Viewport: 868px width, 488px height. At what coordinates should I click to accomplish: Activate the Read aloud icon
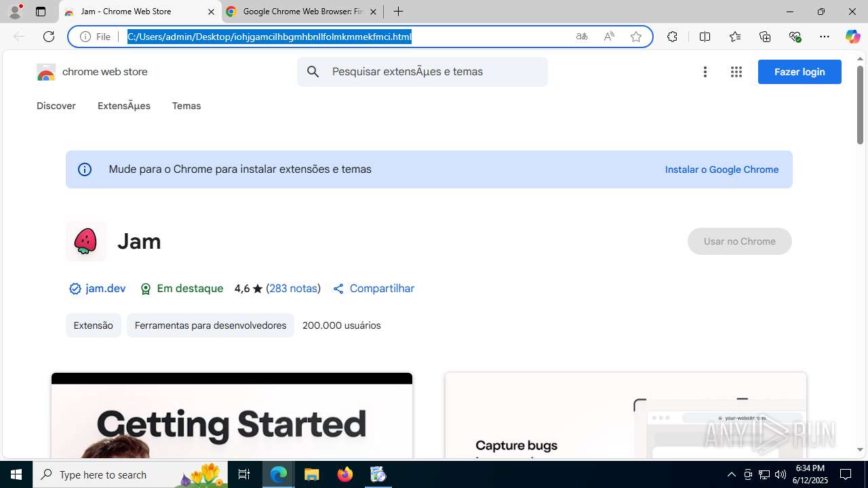[x=609, y=37]
